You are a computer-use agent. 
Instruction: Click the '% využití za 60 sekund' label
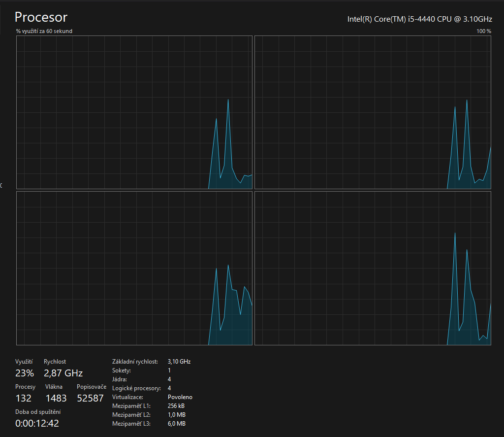point(44,31)
